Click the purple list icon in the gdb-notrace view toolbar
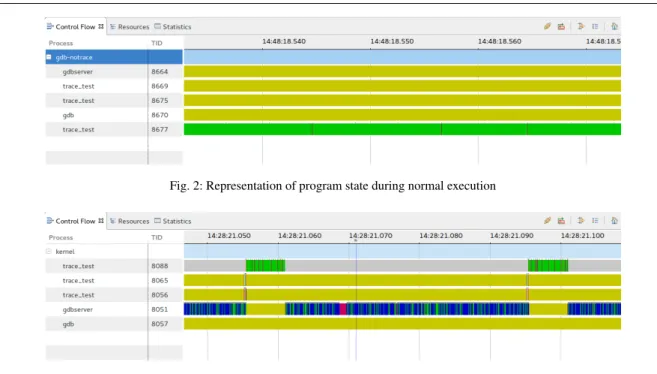The width and height of the screenshot is (657, 374). click(x=595, y=26)
